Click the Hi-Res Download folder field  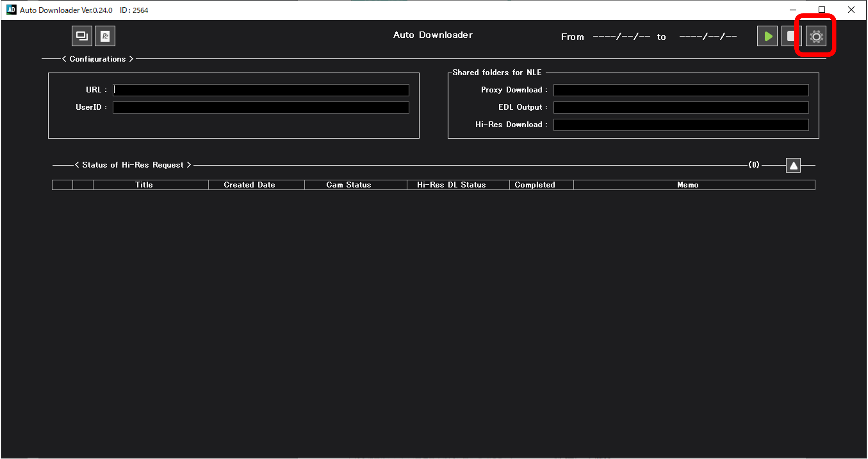(681, 125)
